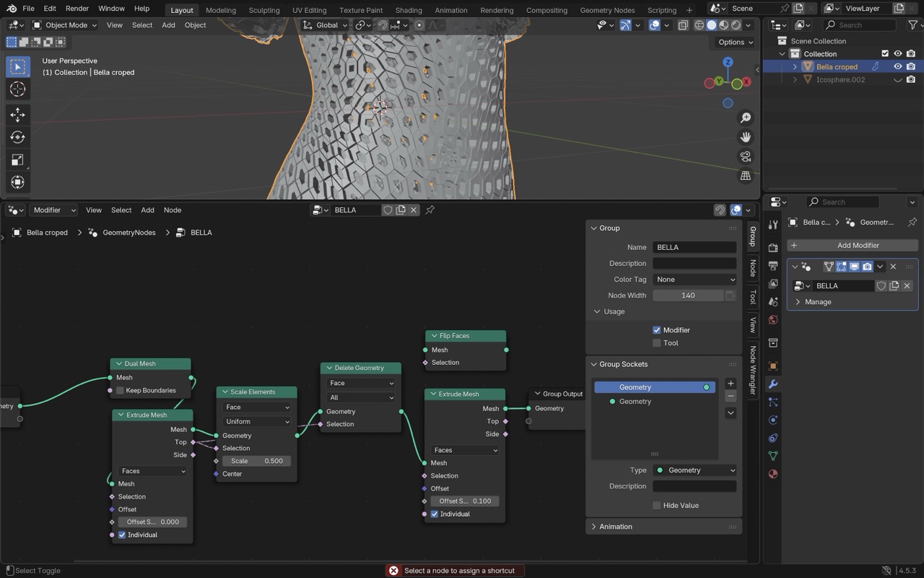Click the Scale 0.500 value slider

pos(256,461)
